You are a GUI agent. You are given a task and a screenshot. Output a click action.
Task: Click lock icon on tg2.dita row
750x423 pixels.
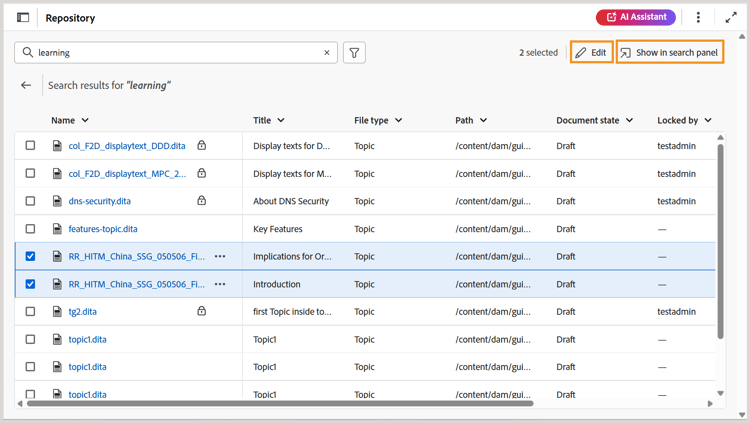(202, 311)
